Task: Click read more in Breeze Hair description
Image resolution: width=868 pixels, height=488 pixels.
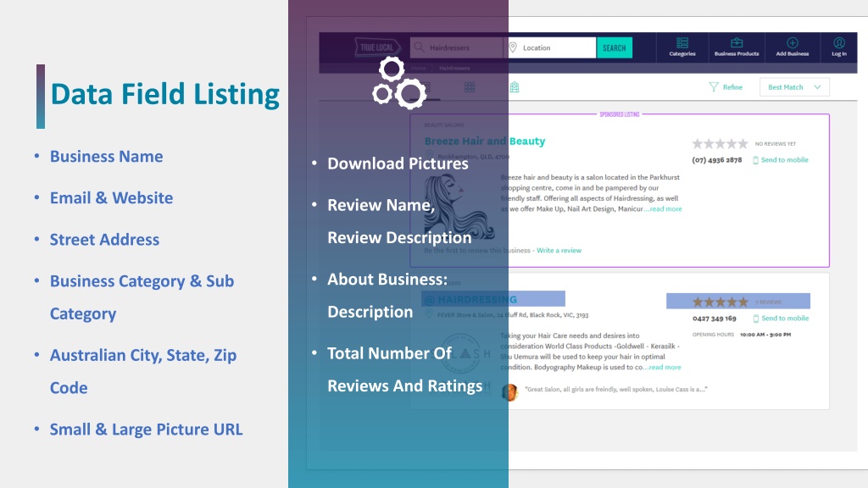Action: (x=666, y=208)
